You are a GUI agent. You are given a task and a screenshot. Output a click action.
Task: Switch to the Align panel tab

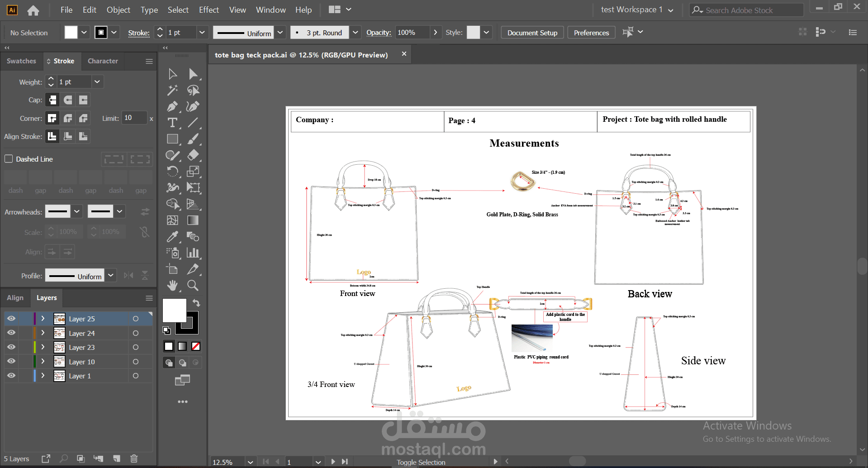pos(15,298)
